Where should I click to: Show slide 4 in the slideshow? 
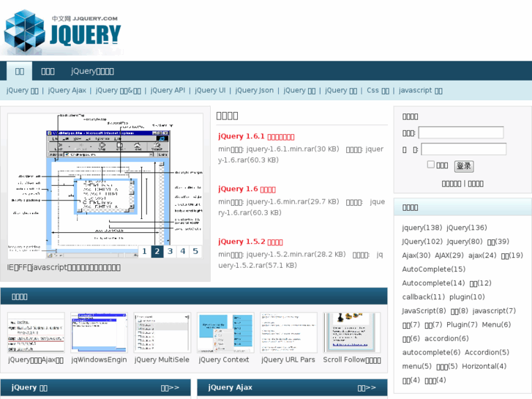coord(183,251)
